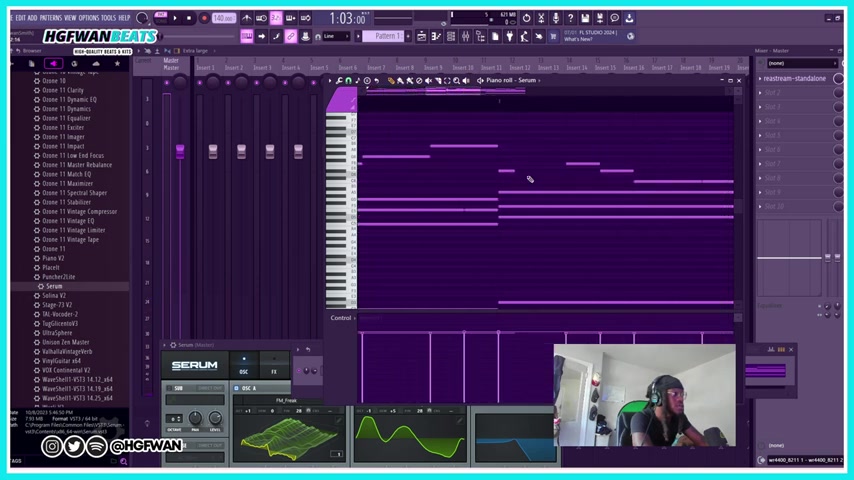
Task: Add new pattern with plus button
Action: (408, 36)
